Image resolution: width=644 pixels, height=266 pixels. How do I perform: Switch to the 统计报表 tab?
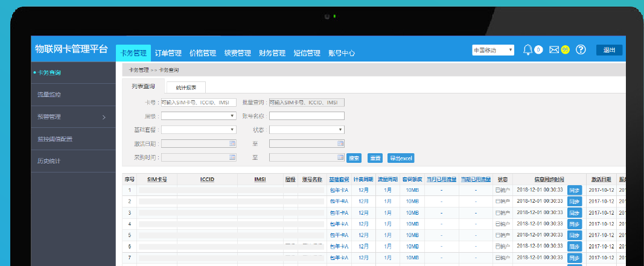click(x=186, y=87)
